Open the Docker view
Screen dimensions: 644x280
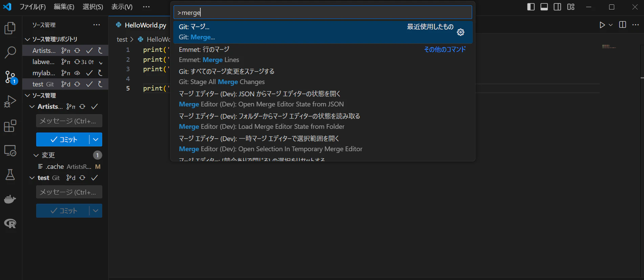[10, 199]
